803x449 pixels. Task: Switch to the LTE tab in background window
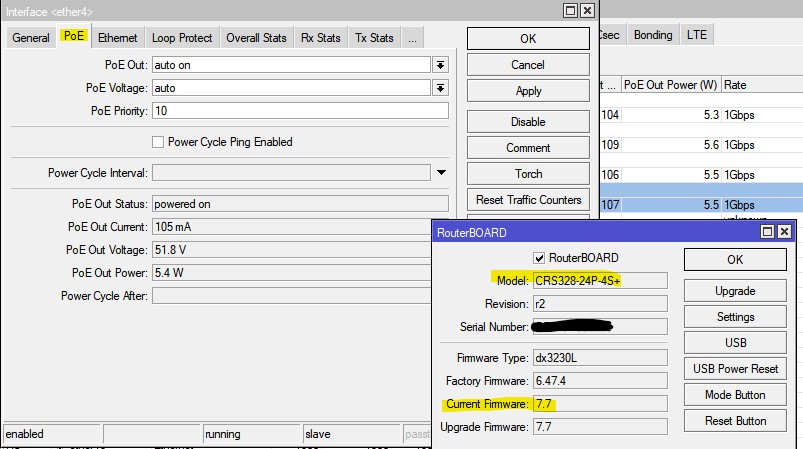(x=696, y=35)
